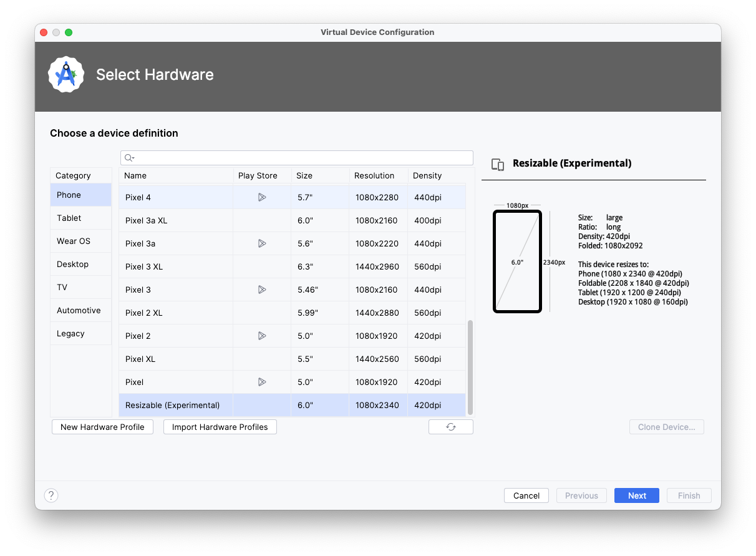Sort the list by the Density column
756x556 pixels.
pyautogui.click(x=427, y=175)
